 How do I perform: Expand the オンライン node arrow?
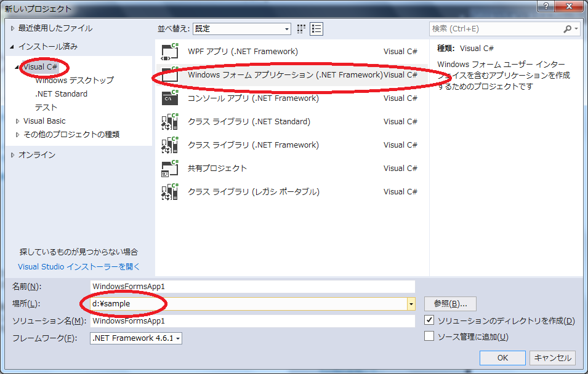pos(12,155)
